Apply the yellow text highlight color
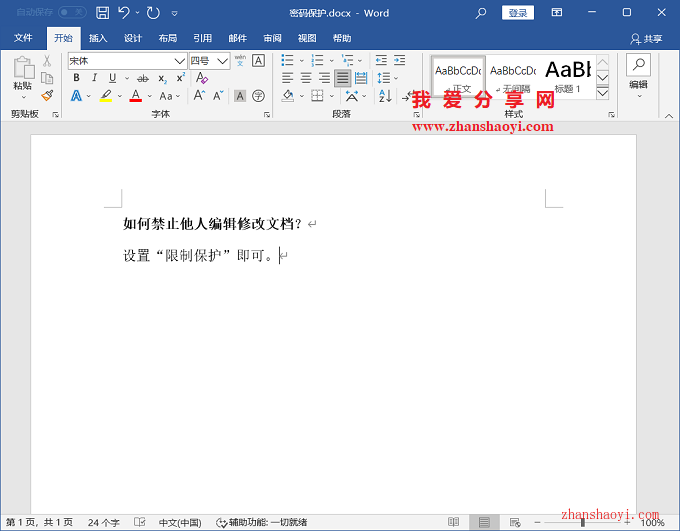 tap(106, 95)
